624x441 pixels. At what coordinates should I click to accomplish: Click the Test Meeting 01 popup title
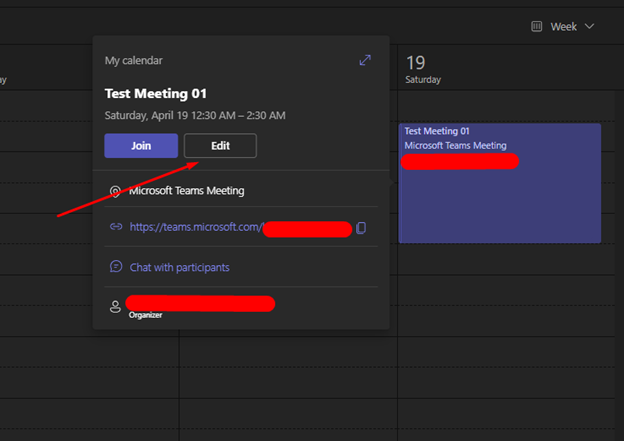(156, 94)
